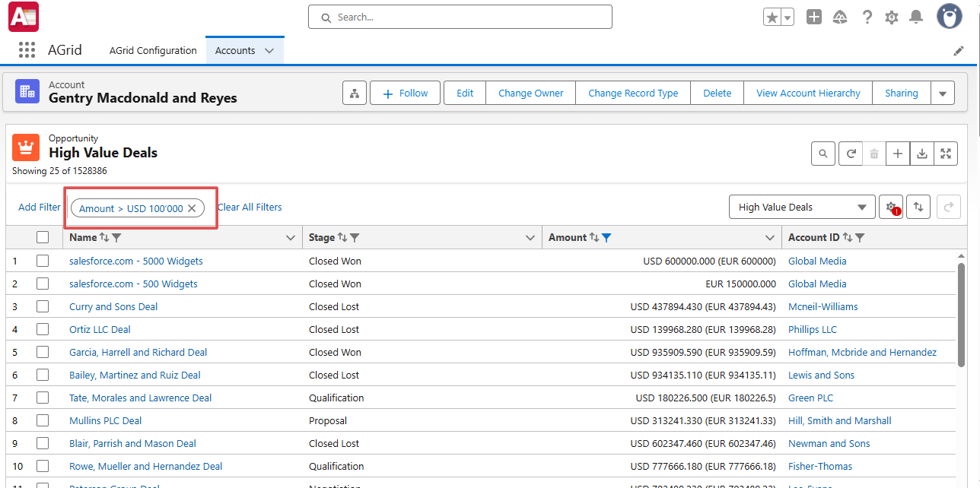Open the Name column menu chevron
Image resolution: width=980 pixels, height=488 pixels.
[x=290, y=238]
